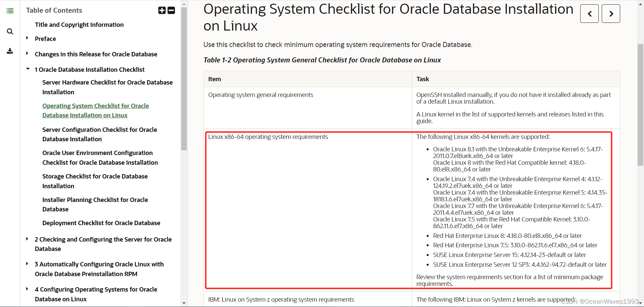The image size is (644, 307).
Task: Click the TOC scrollbar down arrow
Action: point(184,303)
